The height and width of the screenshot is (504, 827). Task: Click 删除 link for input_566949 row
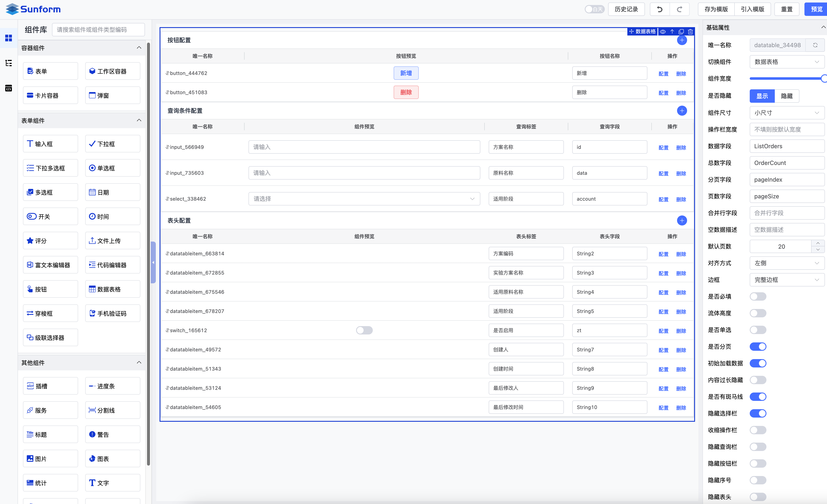click(x=681, y=148)
